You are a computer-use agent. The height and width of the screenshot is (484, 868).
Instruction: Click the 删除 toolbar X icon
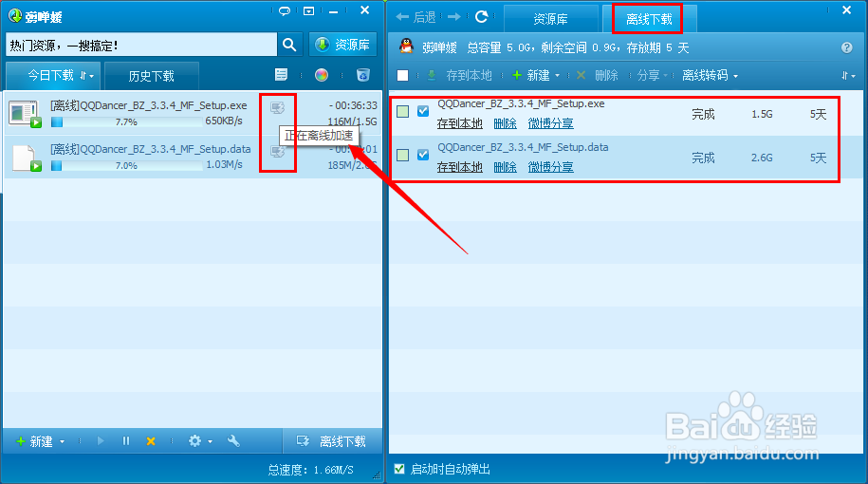pyautogui.click(x=581, y=75)
